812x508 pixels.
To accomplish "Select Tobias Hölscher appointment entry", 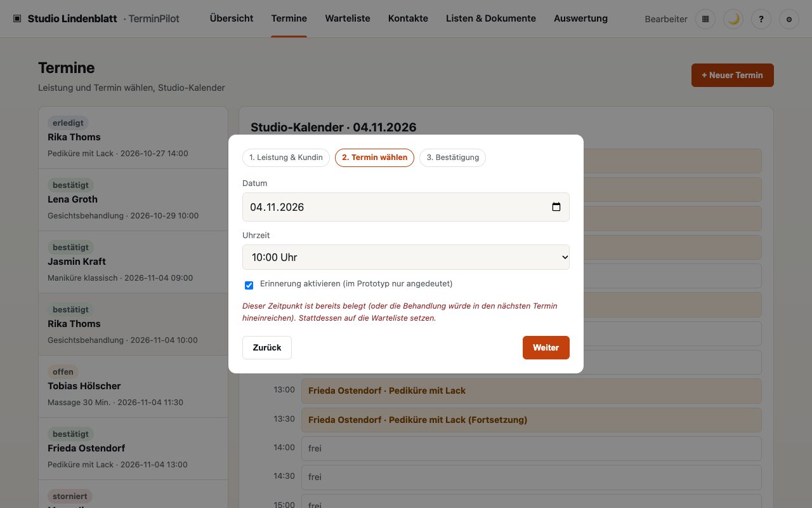I will click(x=133, y=387).
